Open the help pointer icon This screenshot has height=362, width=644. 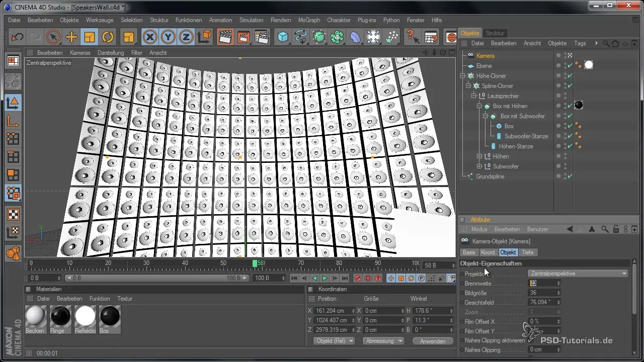point(413,37)
